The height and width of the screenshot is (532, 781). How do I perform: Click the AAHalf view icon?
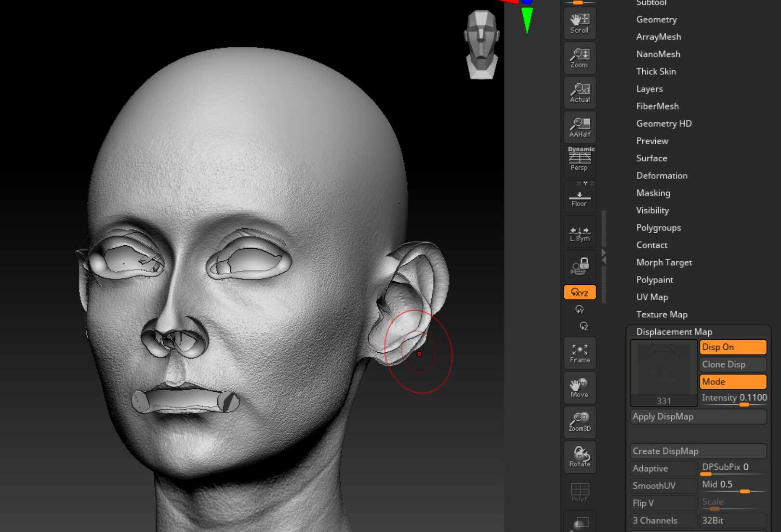580,127
